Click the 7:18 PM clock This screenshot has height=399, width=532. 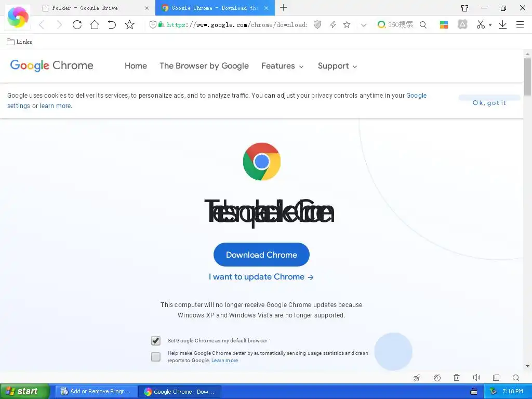(512, 392)
